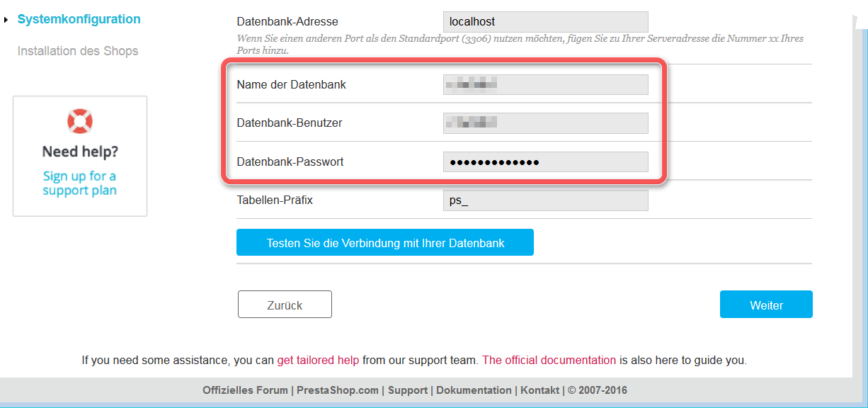Click the red lifebuoy help icon
Screen dimensions: 868x408
pyautogui.click(x=79, y=121)
